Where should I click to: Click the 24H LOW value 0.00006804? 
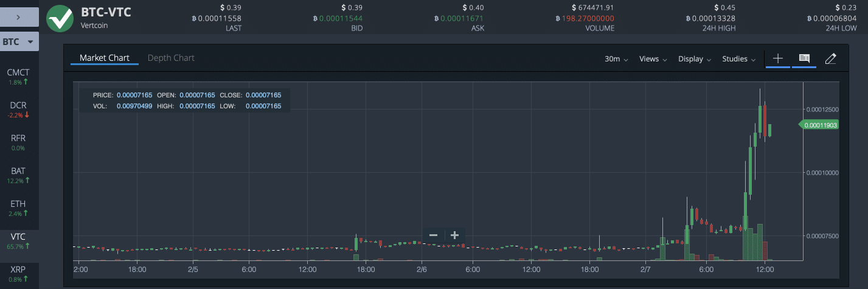[832, 18]
